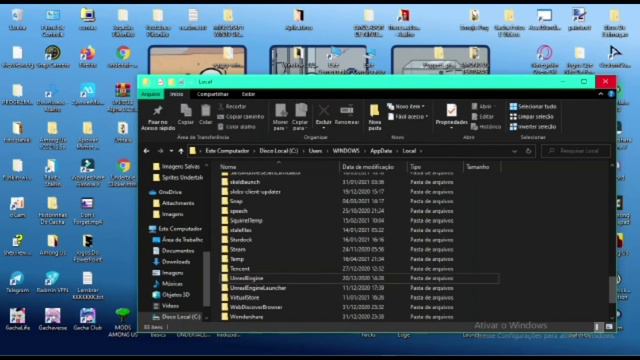The image size is (640, 360).
Task: Open MODS AMONG US desktop icon
Action: point(122,322)
